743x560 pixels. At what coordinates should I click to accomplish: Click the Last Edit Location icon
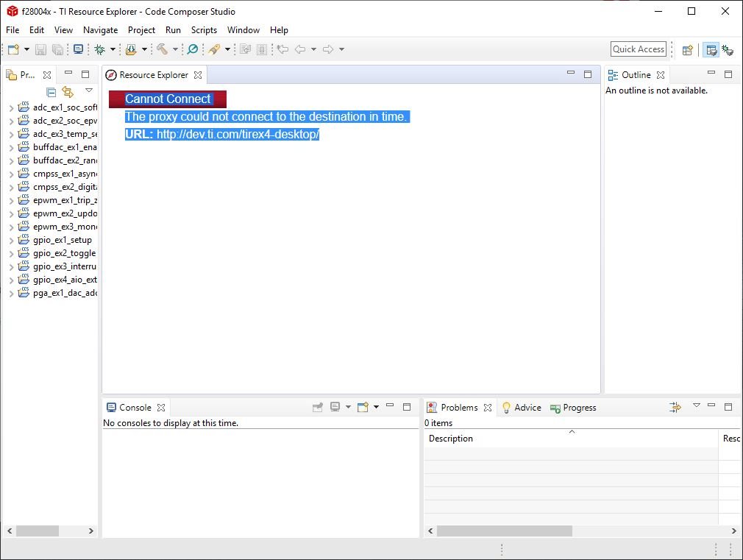(x=283, y=49)
